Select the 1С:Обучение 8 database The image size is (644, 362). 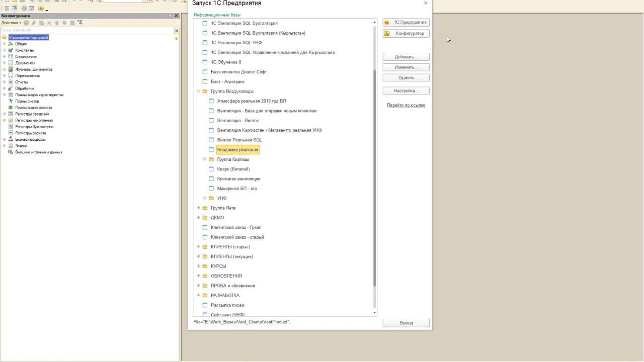tap(226, 62)
